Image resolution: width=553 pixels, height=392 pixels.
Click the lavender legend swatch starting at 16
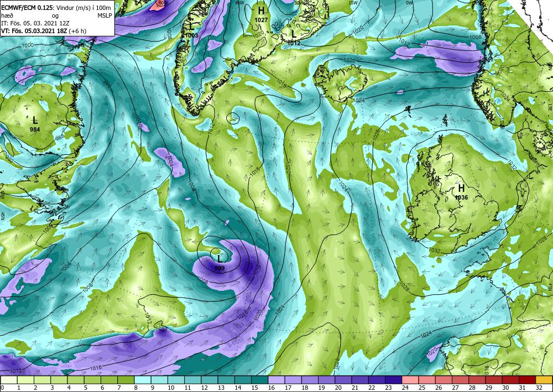pyautogui.click(x=276, y=380)
